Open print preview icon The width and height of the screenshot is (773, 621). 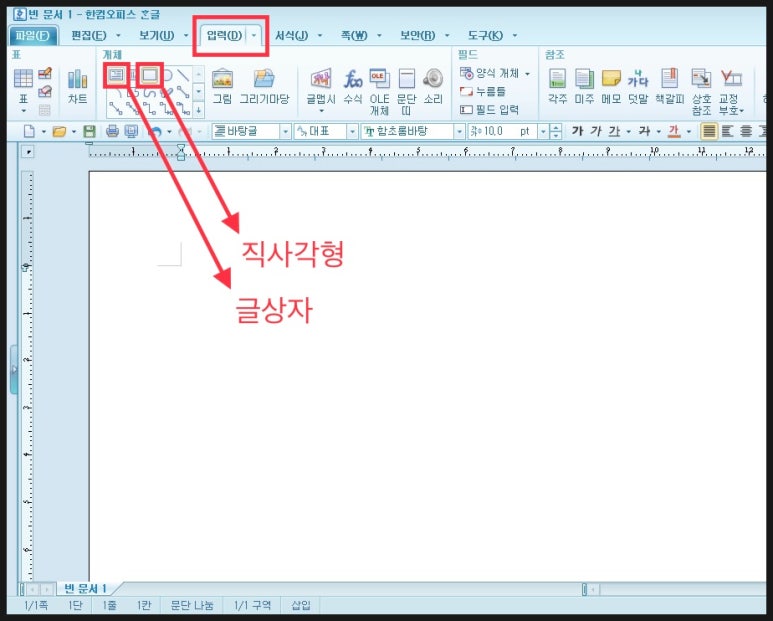[131, 131]
